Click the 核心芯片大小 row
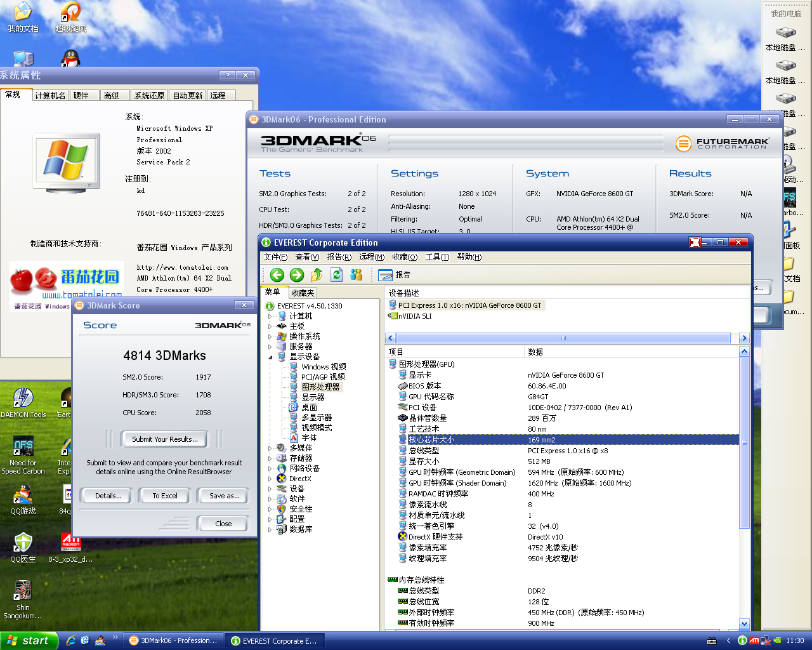The image size is (812, 650). point(561,440)
